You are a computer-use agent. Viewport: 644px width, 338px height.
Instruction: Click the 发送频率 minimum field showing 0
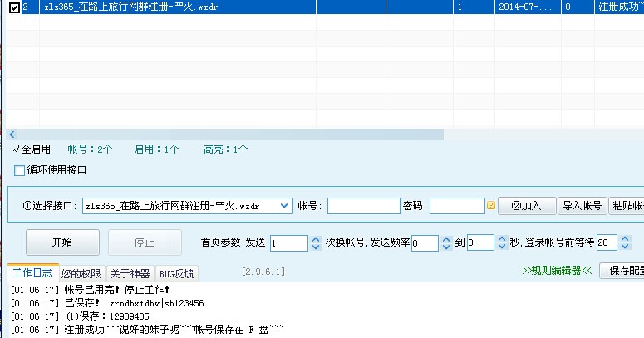tap(425, 243)
